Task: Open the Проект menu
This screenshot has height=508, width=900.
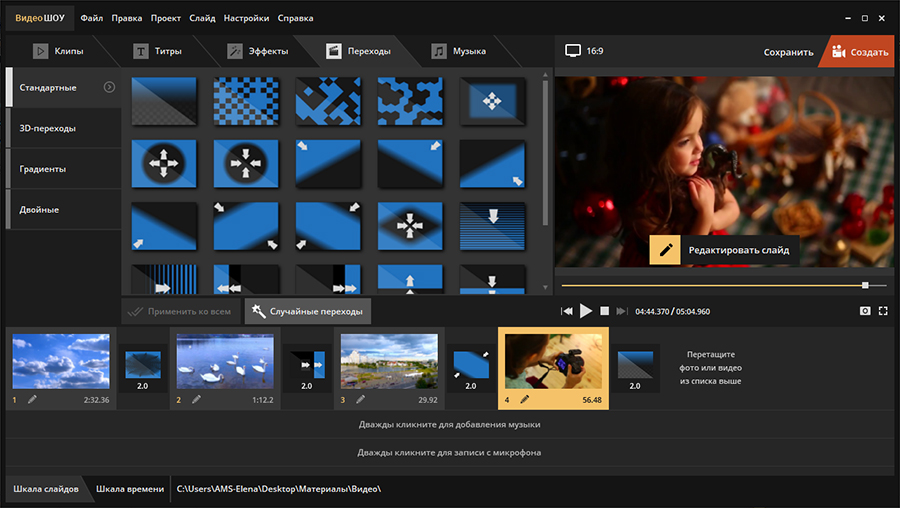Action: click(166, 18)
